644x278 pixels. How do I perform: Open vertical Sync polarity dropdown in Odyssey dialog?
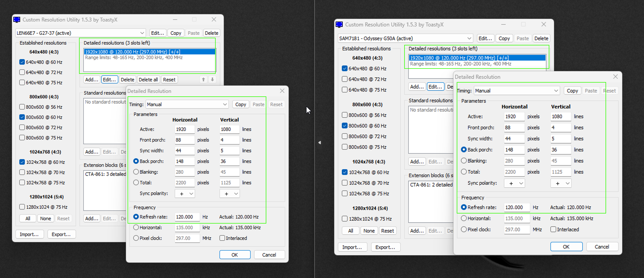point(561,183)
